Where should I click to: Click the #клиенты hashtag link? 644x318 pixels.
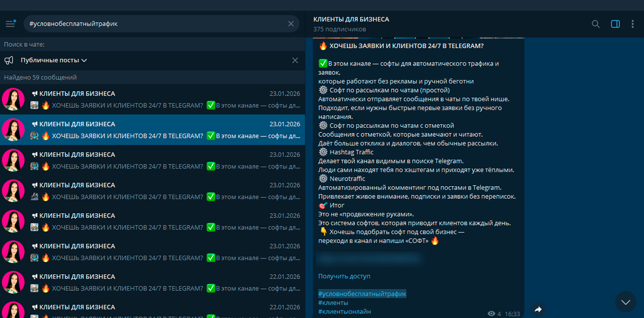333,303
